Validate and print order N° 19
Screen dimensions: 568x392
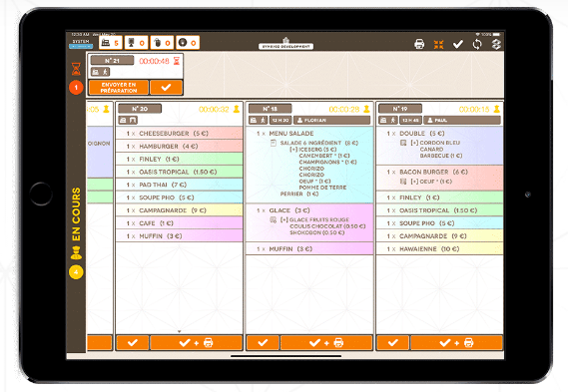456,342
